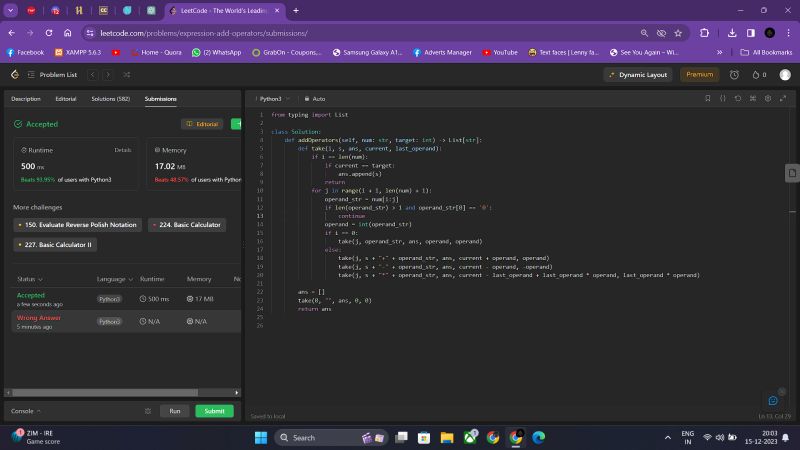Expand the Console panel

26,411
